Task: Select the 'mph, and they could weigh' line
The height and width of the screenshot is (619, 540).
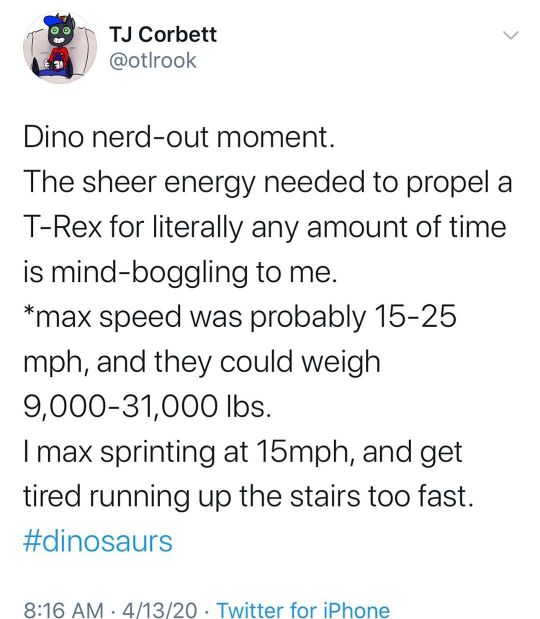Action: (x=202, y=362)
